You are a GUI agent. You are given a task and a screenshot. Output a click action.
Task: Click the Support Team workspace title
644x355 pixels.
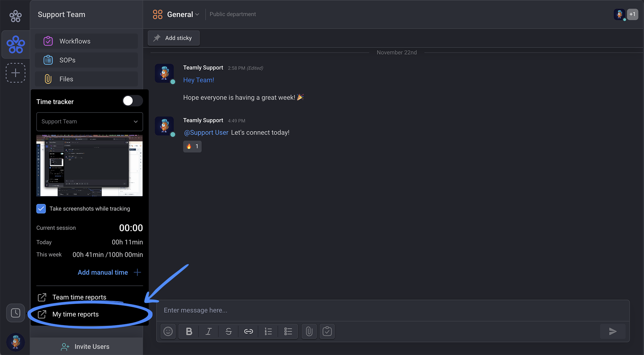click(x=62, y=15)
